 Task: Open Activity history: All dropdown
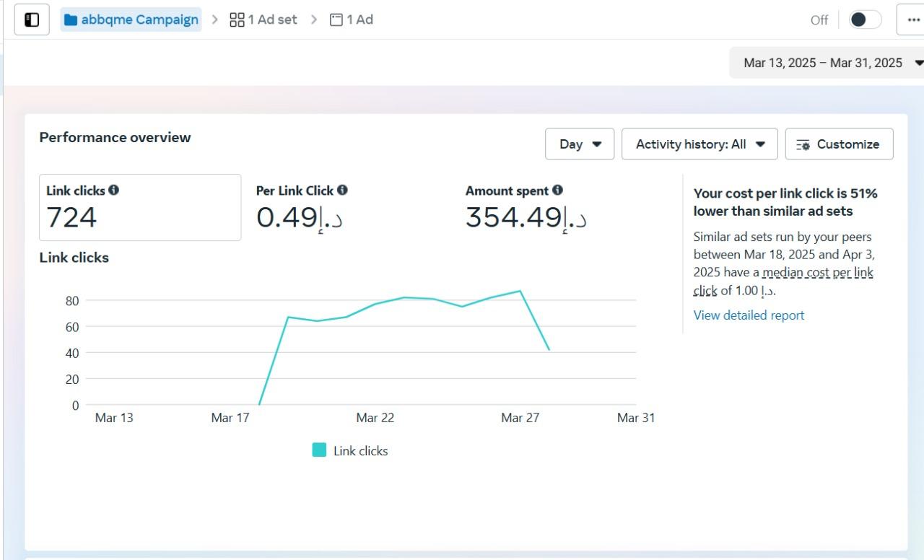pos(699,144)
